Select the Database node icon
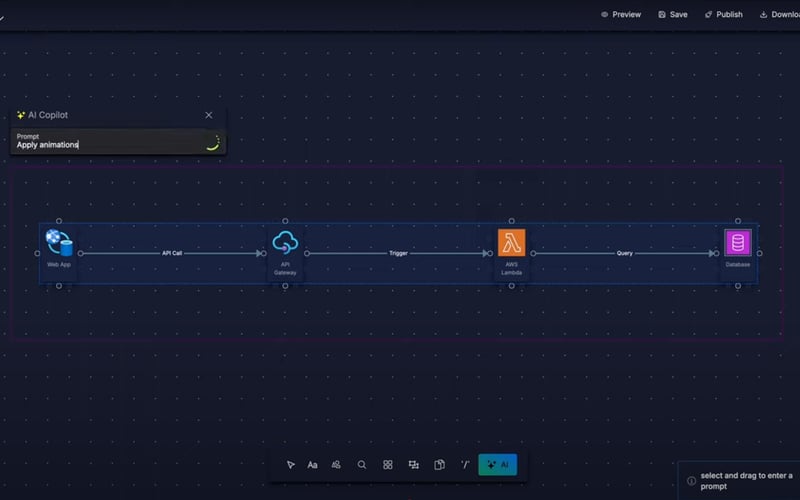 click(738, 242)
